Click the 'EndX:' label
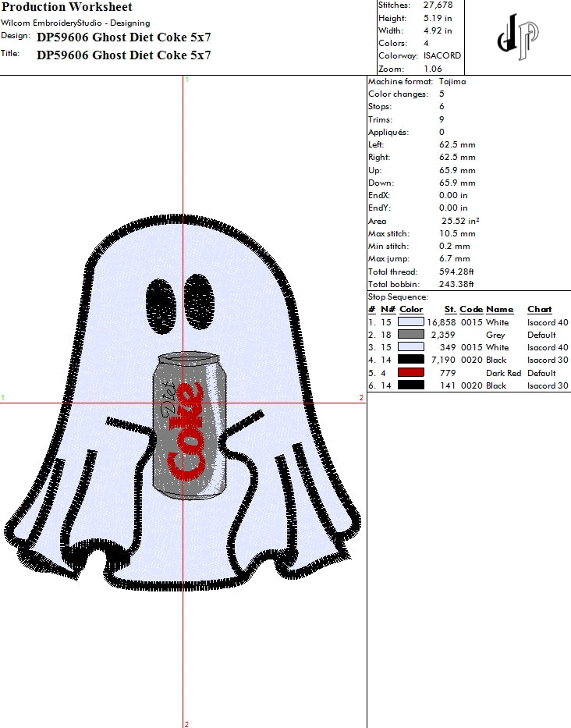Viewport: 571px width, 728px height. [379, 196]
